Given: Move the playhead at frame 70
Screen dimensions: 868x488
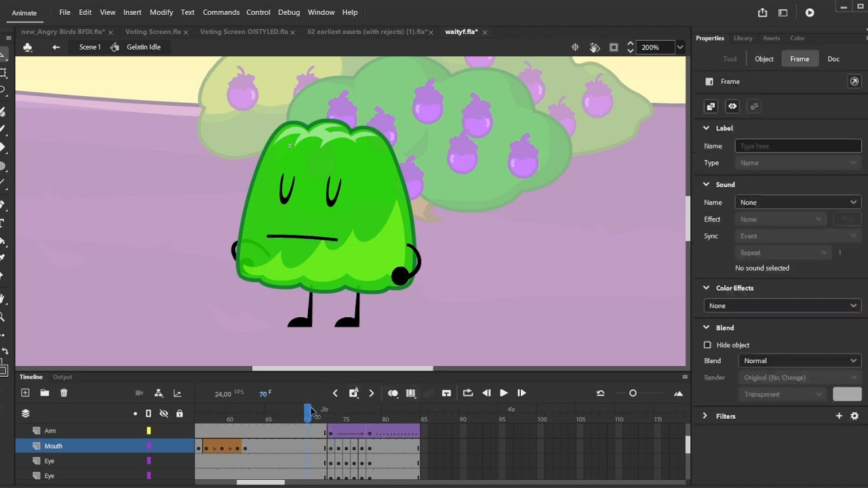Looking at the screenshot, I should coord(308,412).
